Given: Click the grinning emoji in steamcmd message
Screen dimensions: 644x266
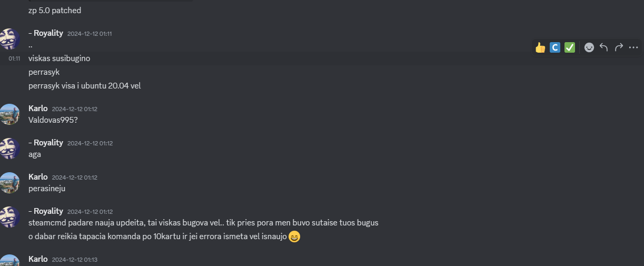Looking at the screenshot, I should pos(294,237).
